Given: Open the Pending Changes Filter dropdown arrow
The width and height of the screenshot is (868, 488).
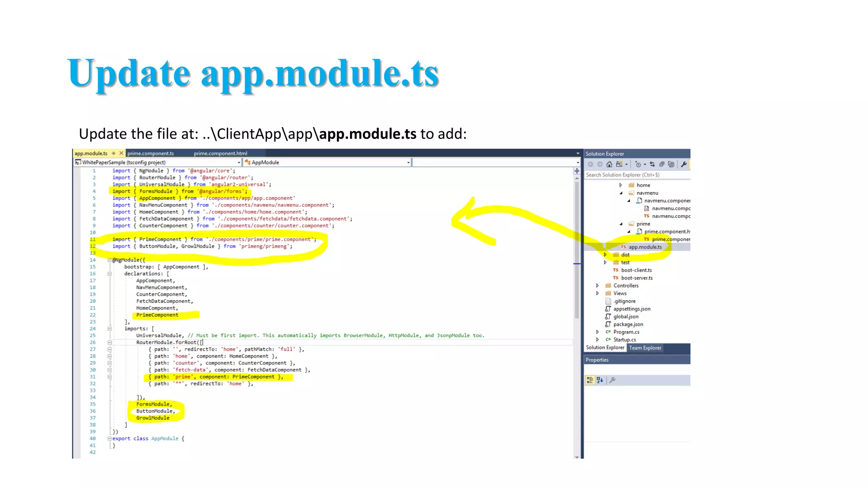Looking at the screenshot, I should click(x=645, y=165).
